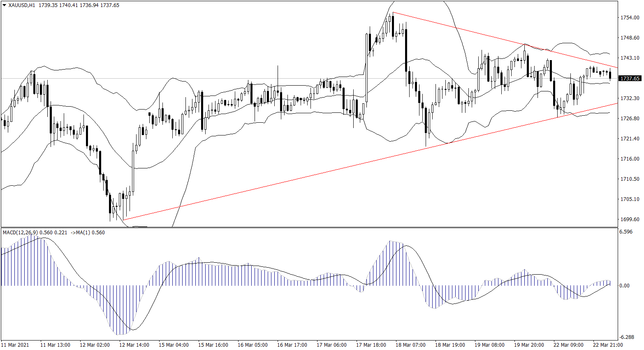Click the 1721.40 level on price axis
Image resolution: width=644 pixels, height=350 pixels.
point(630,139)
